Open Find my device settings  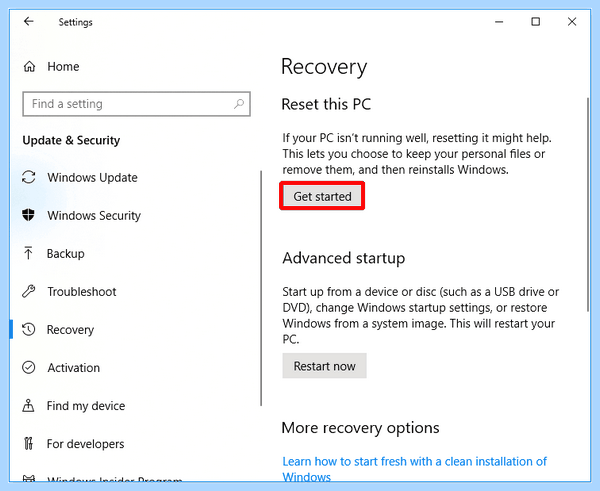coord(86,406)
